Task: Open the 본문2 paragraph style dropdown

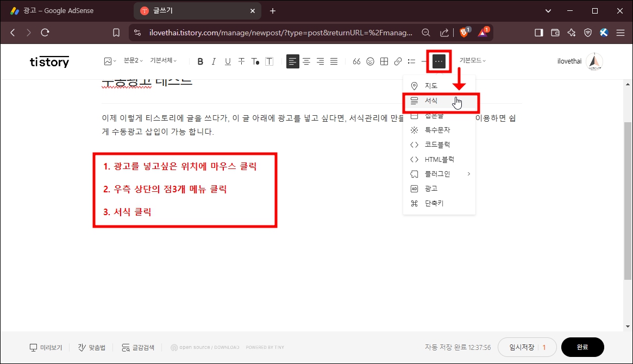Action: 132,60
